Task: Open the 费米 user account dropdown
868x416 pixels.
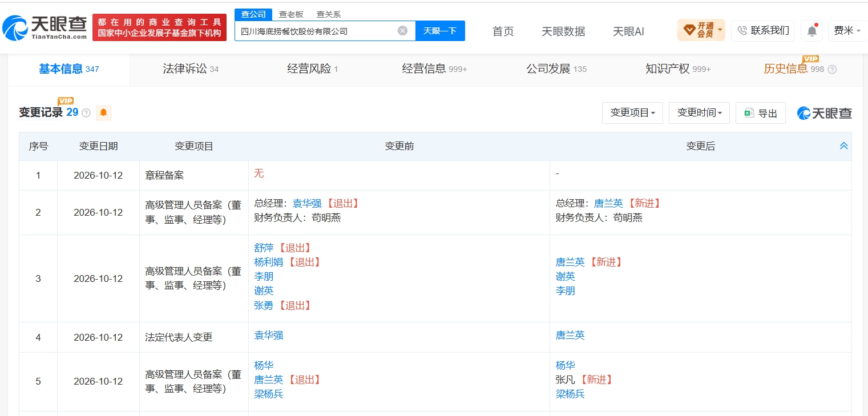Action: [x=847, y=31]
